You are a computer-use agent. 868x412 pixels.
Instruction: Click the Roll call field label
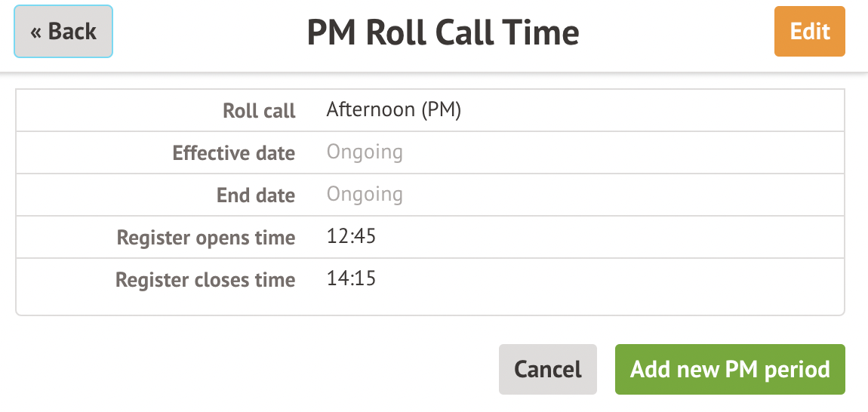(x=259, y=111)
